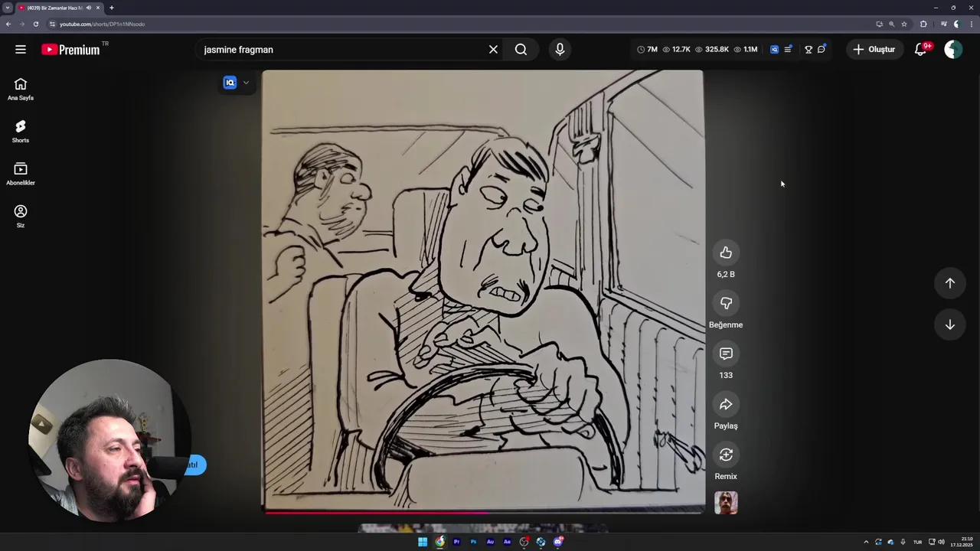
Task: Open the header list icon with dot
Action: (x=788, y=50)
